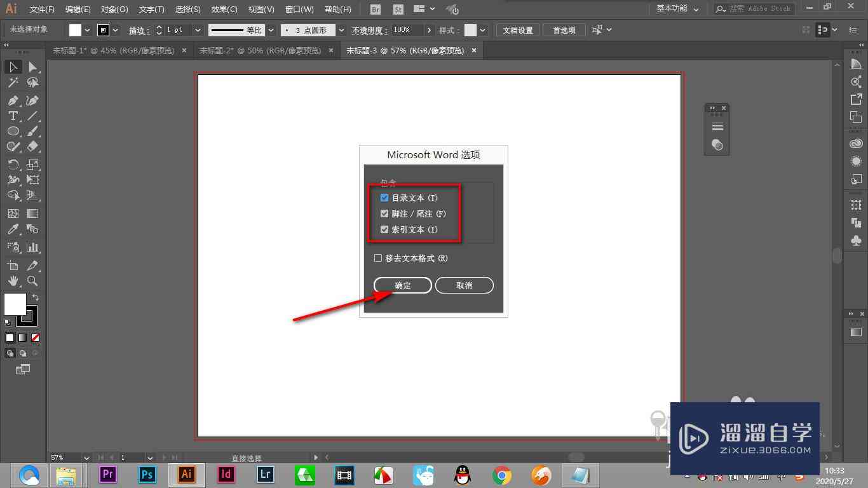Toggle 脚注/尾注 (F) checkbox

[x=384, y=213]
